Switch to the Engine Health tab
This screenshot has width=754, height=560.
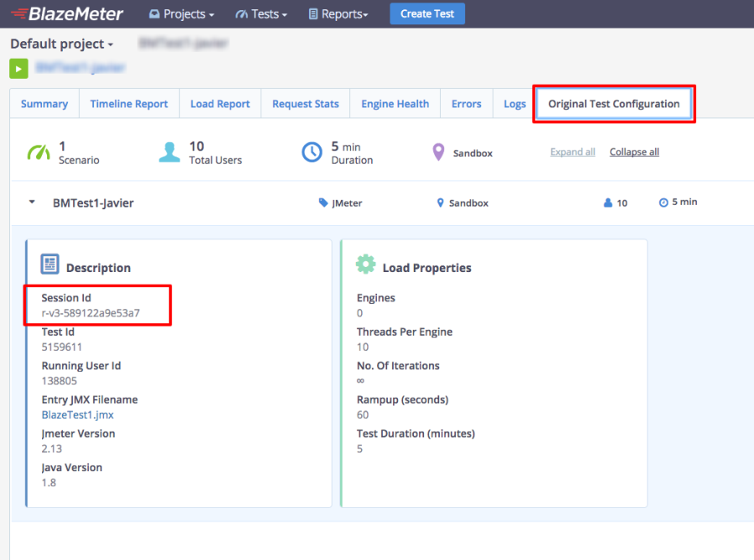[395, 104]
